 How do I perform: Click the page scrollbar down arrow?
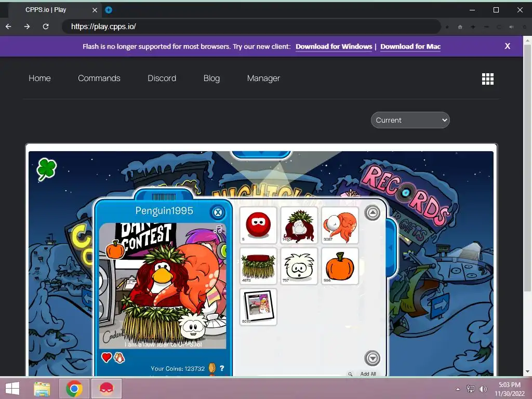click(x=527, y=372)
